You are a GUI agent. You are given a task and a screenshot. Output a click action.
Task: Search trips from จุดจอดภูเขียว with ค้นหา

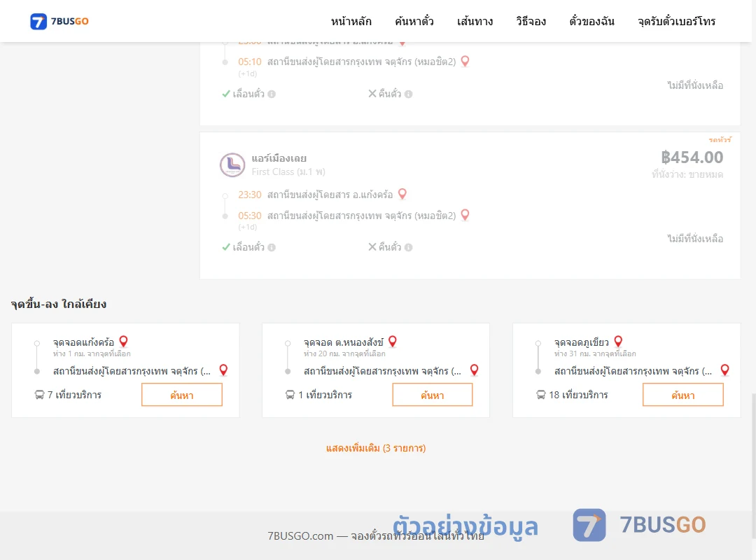(683, 395)
